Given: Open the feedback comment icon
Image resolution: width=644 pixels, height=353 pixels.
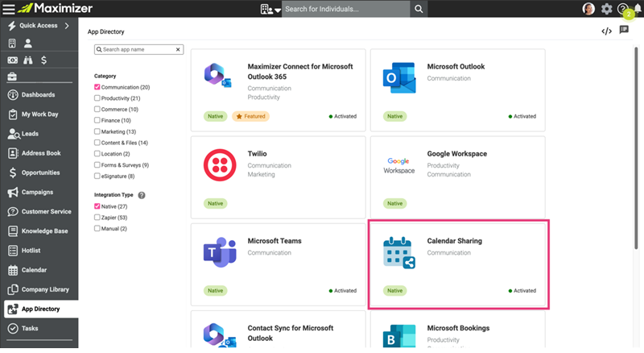Looking at the screenshot, I should pos(624,31).
